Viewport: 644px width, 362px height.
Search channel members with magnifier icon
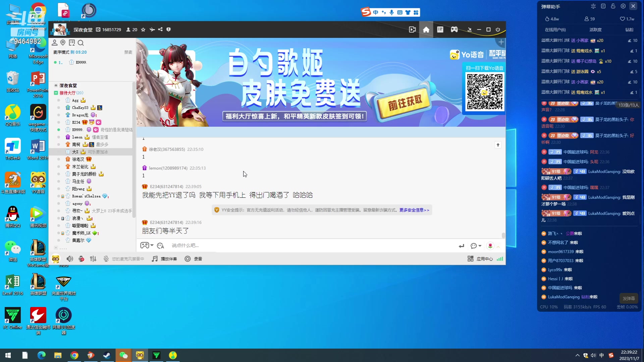coord(81,43)
